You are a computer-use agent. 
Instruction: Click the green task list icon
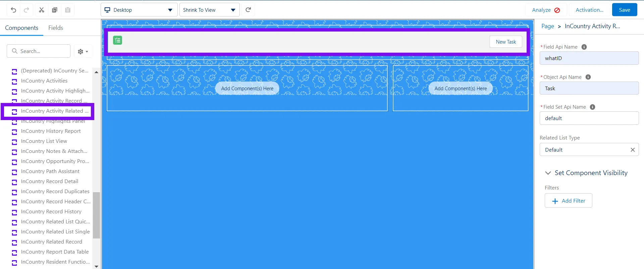[x=117, y=41]
